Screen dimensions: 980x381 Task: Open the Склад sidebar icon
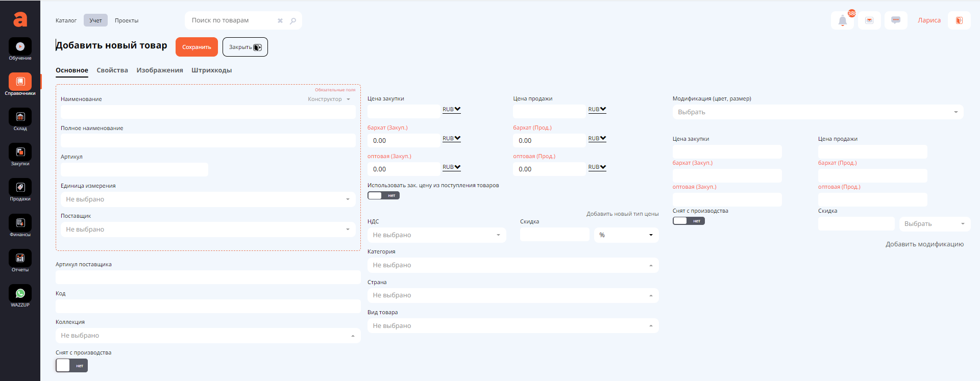click(20, 117)
